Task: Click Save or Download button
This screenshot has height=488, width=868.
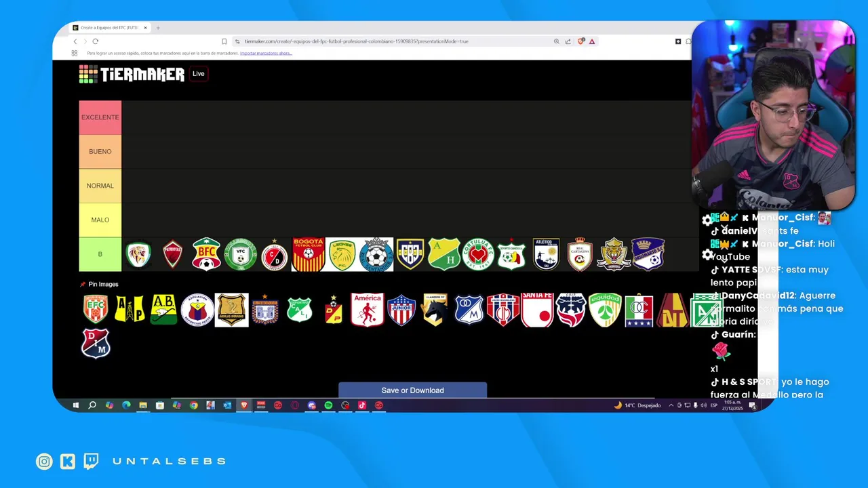Action: pyautogui.click(x=412, y=390)
